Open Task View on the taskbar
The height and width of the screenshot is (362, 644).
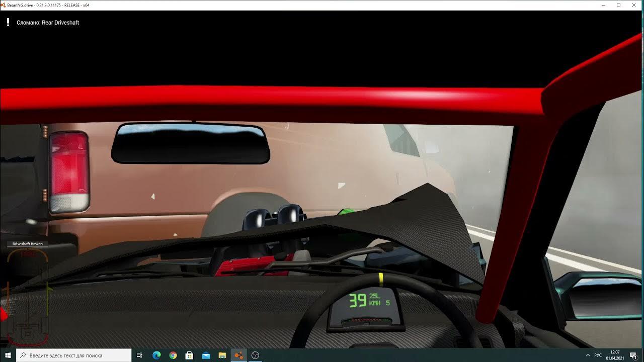(140, 355)
